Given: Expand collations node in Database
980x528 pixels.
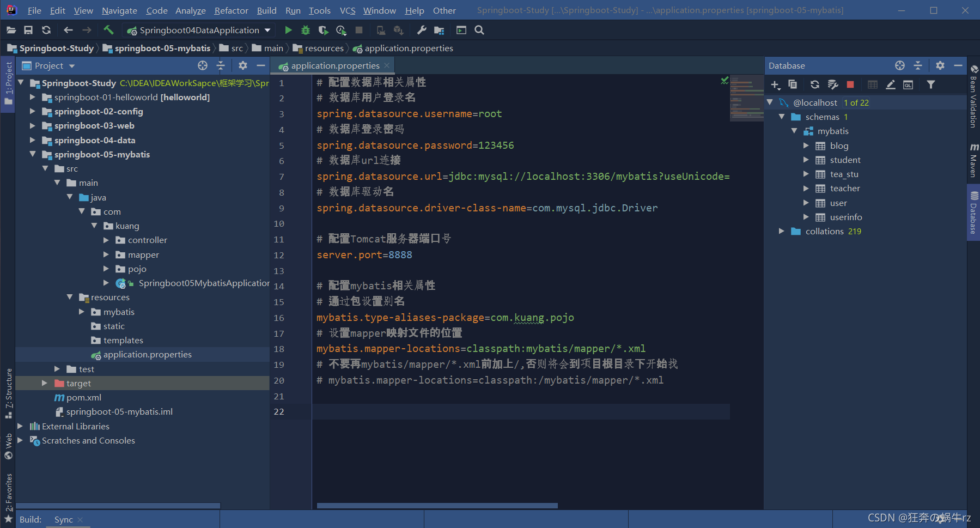Looking at the screenshot, I should click(782, 231).
